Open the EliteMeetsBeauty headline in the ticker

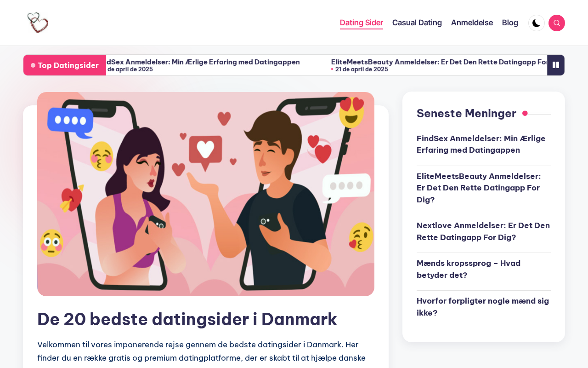click(439, 62)
